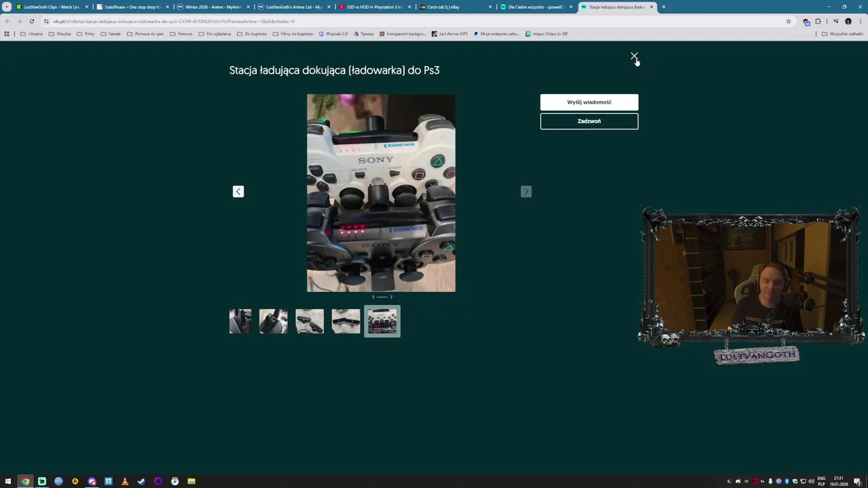868x488 pixels.
Task: Click the green app icon next to Chrome
Action: point(42,481)
